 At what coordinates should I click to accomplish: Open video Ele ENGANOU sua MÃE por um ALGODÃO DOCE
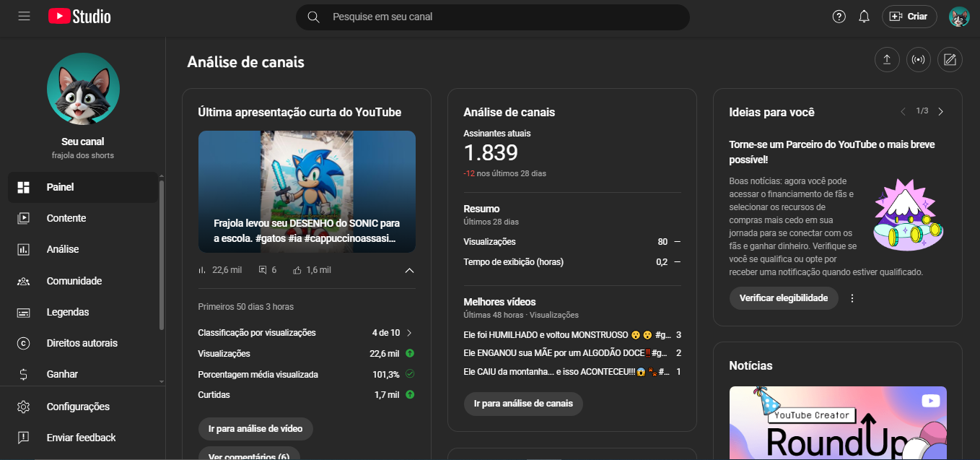(565, 353)
